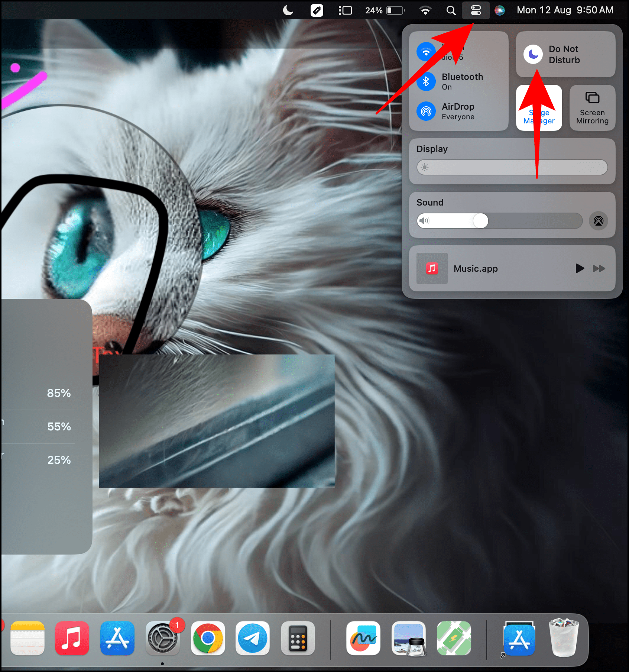Click the Music.app icon in Control Center

coord(432,268)
